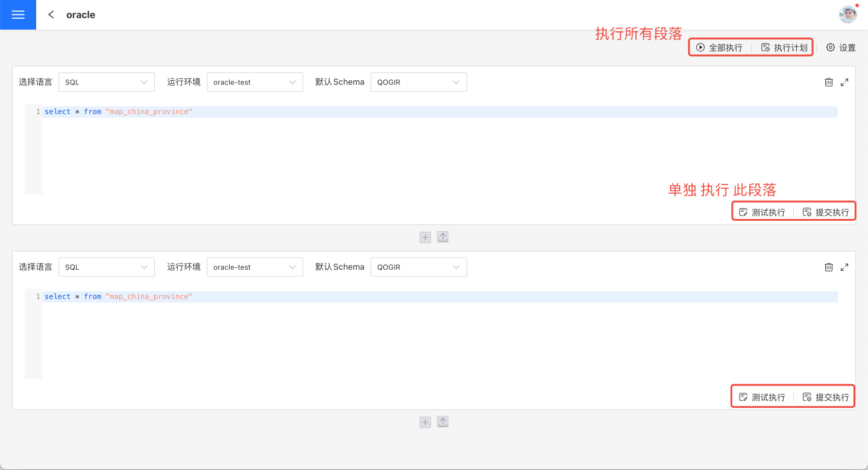Click 全部执行 to run all paragraphs
868x470 pixels.
(719, 48)
